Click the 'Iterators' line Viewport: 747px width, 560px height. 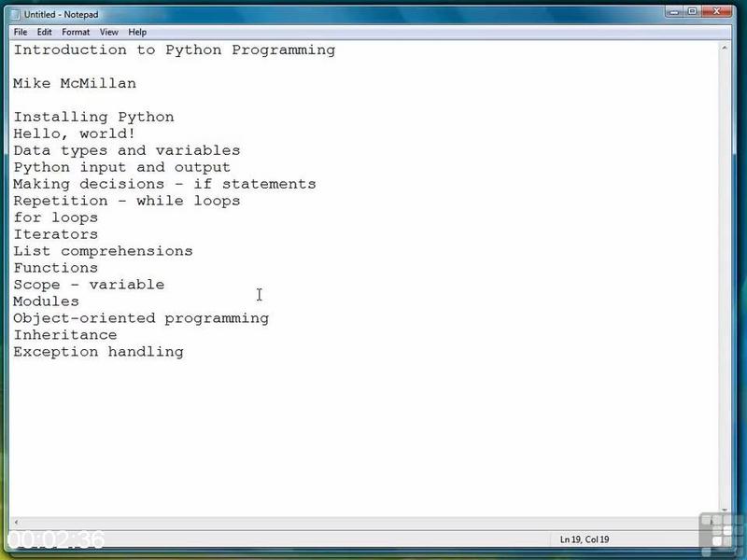56,234
